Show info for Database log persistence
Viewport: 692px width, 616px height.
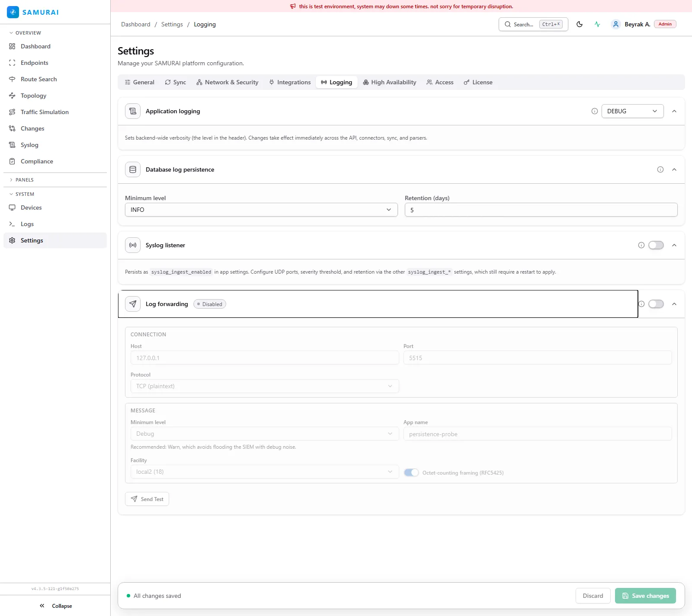[660, 169]
